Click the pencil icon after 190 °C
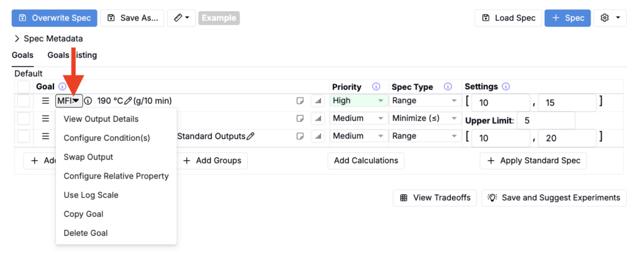This screenshot has height=254, width=644. coord(128,101)
